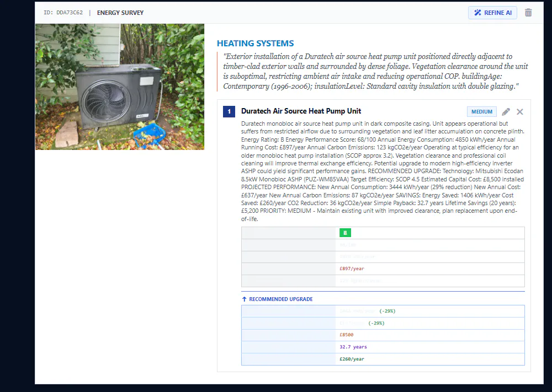This screenshot has height=392, width=552.
Task: Click the ID: DDA73C62 label
Action: pos(63,13)
